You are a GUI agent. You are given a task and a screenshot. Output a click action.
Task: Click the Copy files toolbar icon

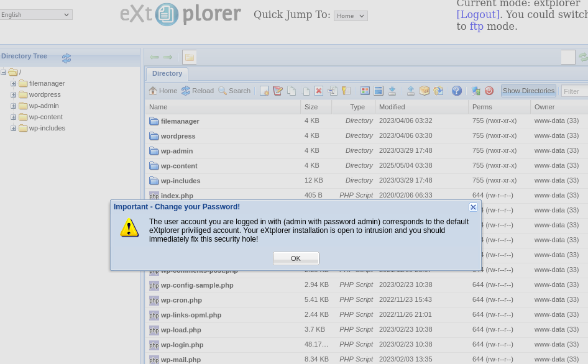click(x=292, y=91)
